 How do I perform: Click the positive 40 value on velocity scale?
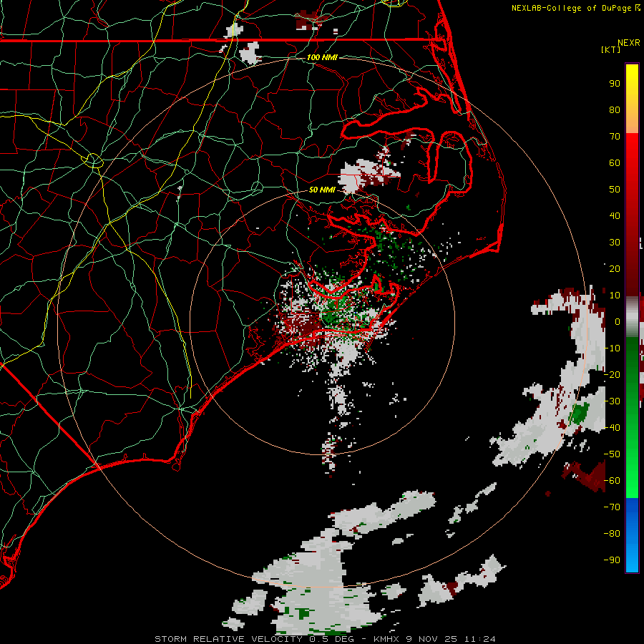pos(615,215)
